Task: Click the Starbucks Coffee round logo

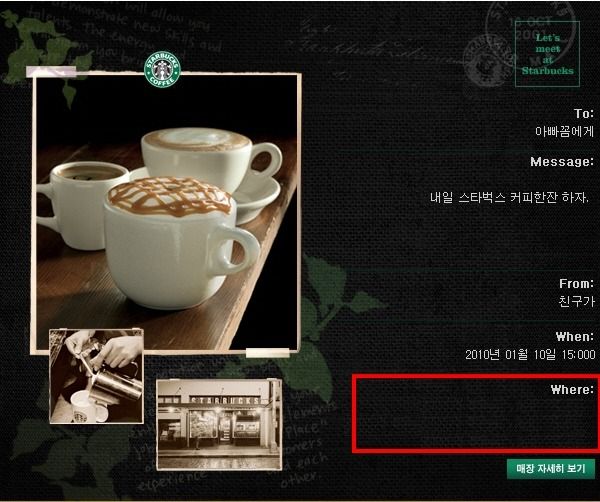Action: coord(162,70)
